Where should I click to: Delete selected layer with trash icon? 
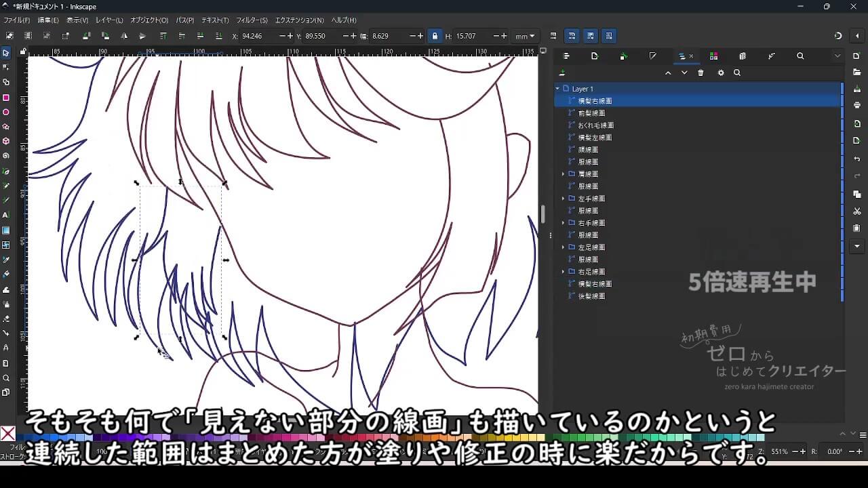[x=701, y=73]
